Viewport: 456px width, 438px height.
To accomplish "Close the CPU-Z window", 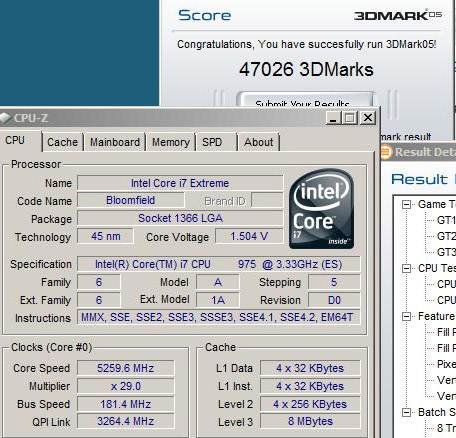I will click(x=368, y=118).
